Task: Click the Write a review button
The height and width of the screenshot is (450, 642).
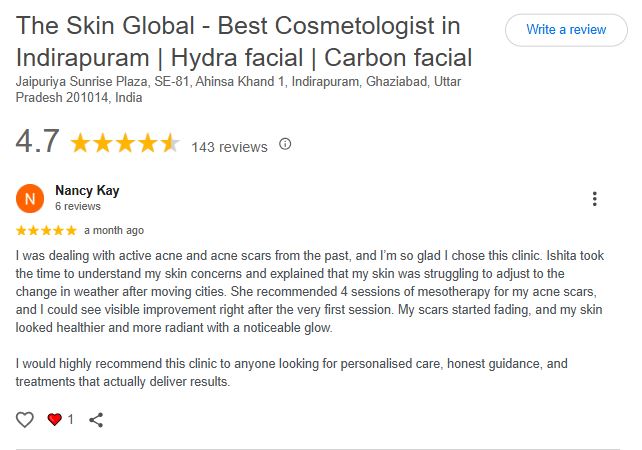Action: 566,30
